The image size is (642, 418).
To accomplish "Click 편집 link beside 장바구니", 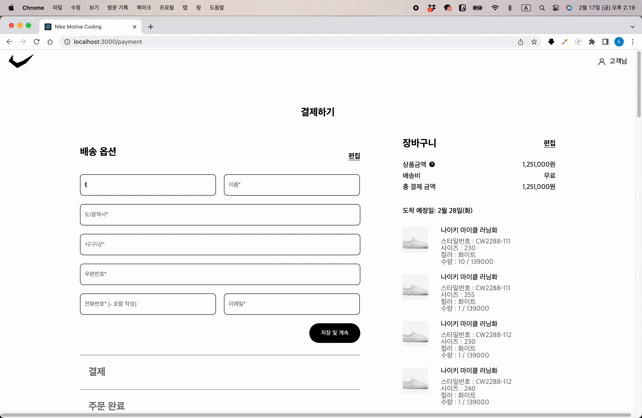I will coord(549,143).
